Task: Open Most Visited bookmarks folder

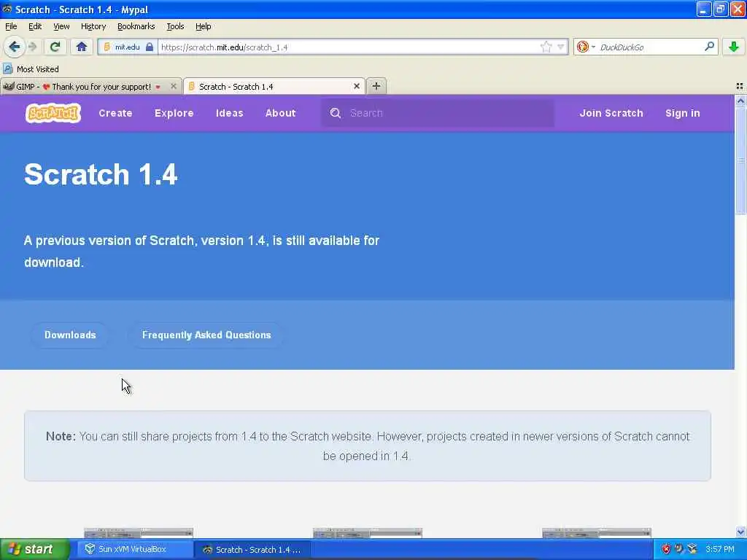Action: [31, 69]
